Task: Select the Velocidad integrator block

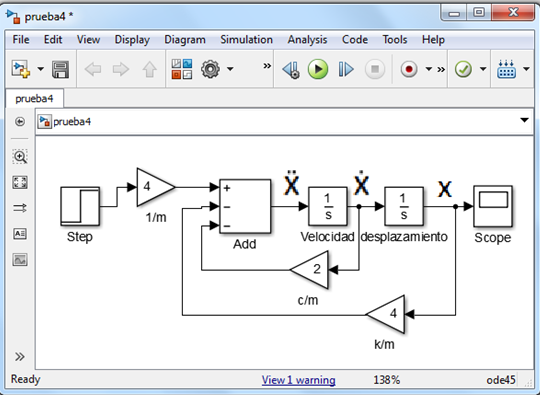Action: 328,206
